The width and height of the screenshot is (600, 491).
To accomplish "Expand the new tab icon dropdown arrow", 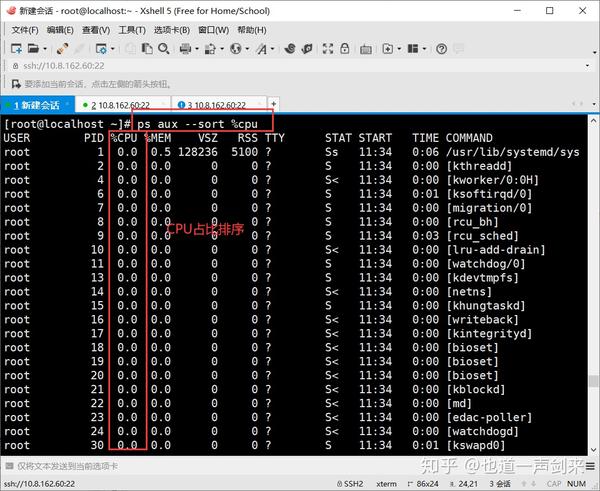I will (399, 49).
